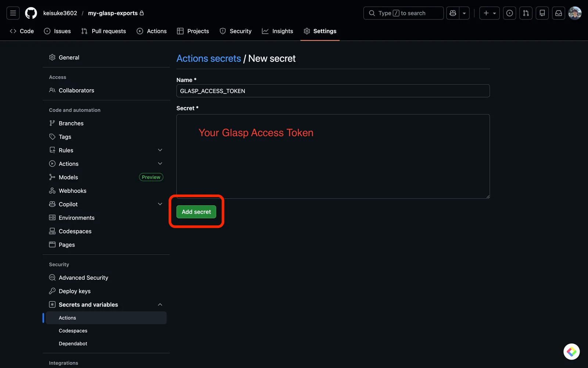Open the issues icon in the header
This screenshot has height=368, width=588.
click(509, 13)
